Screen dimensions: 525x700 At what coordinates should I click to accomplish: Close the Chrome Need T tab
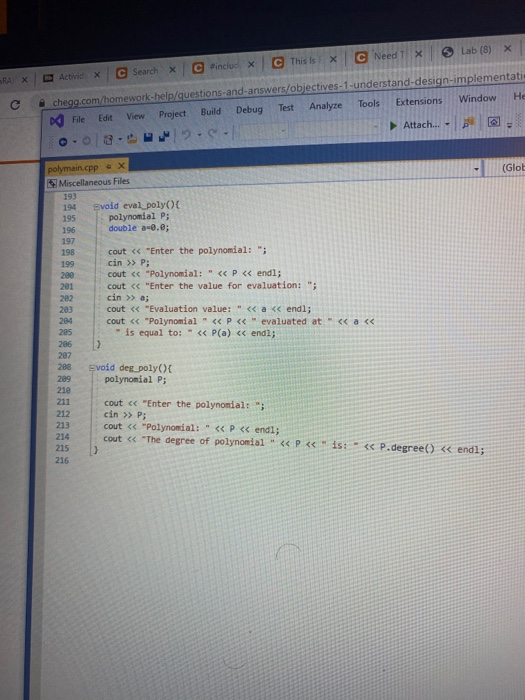pos(418,54)
